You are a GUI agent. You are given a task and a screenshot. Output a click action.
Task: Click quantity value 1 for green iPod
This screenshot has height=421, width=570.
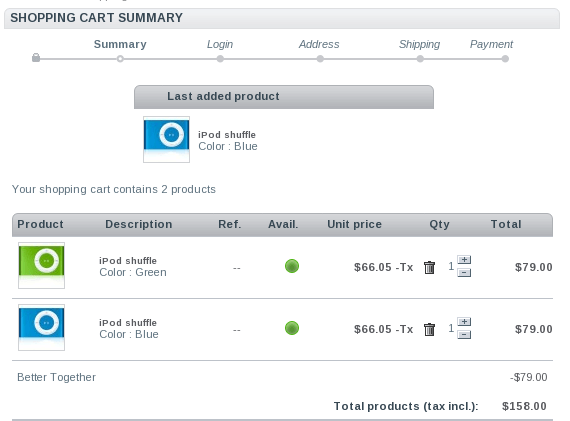(x=451, y=266)
